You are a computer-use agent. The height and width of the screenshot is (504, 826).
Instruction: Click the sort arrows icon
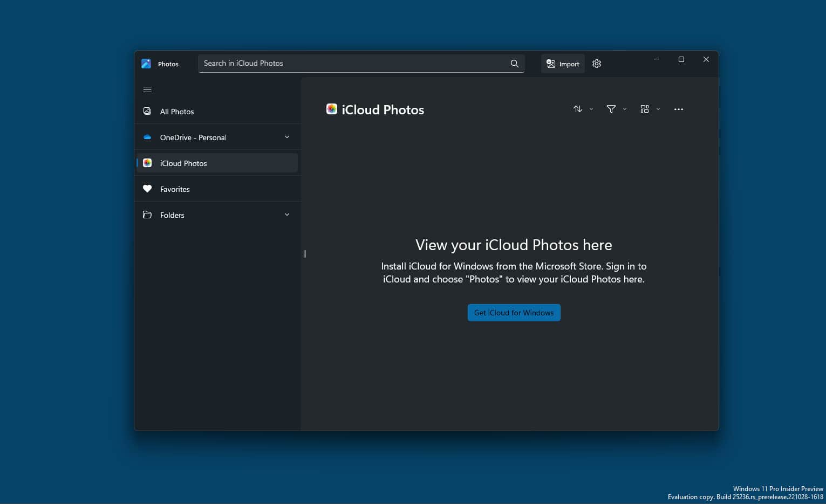point(577,109)
